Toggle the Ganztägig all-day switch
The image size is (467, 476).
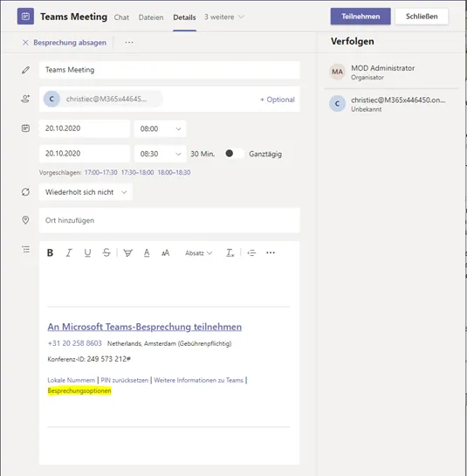(234, 154)
